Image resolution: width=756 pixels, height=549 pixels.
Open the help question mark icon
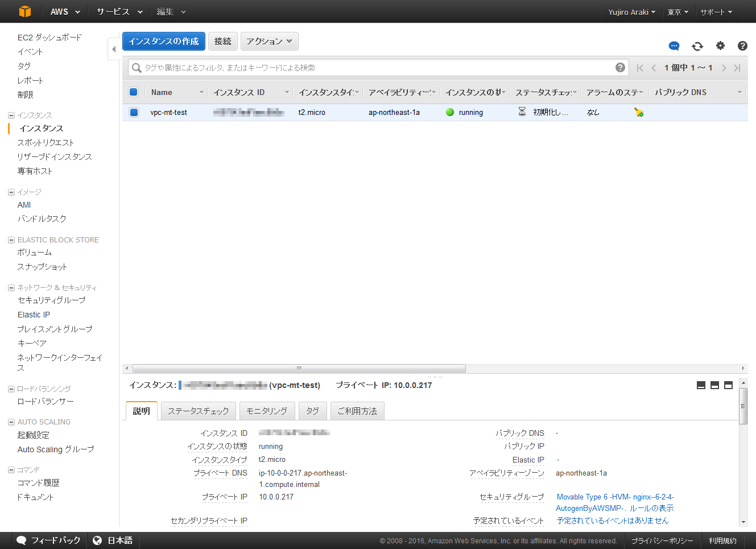[742, 46]
